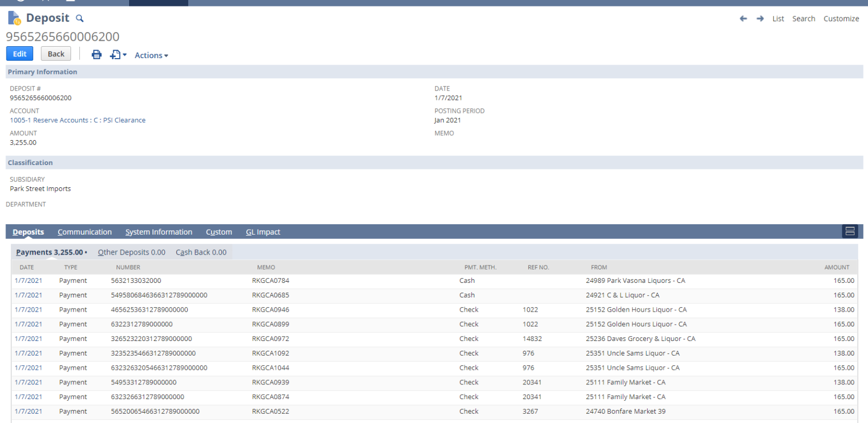The image size is (868, 423).
Task: Open the Customize link
Action: point(841,18)
